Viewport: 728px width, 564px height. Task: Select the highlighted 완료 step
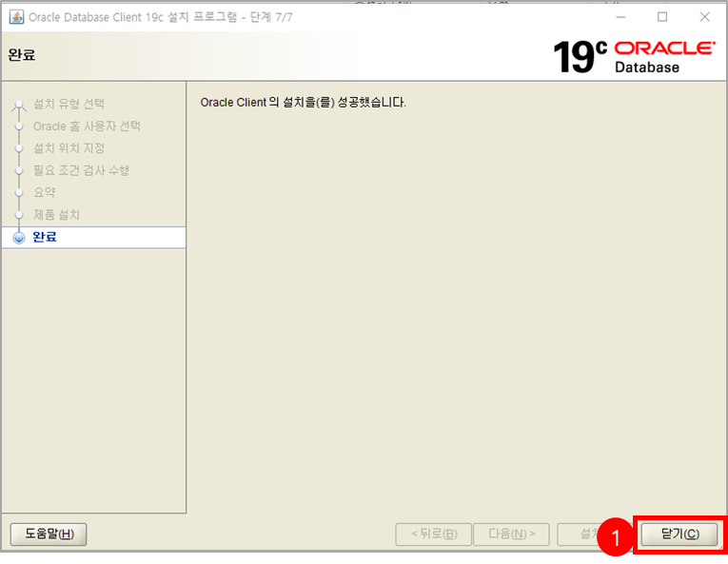tap(94, 237)
